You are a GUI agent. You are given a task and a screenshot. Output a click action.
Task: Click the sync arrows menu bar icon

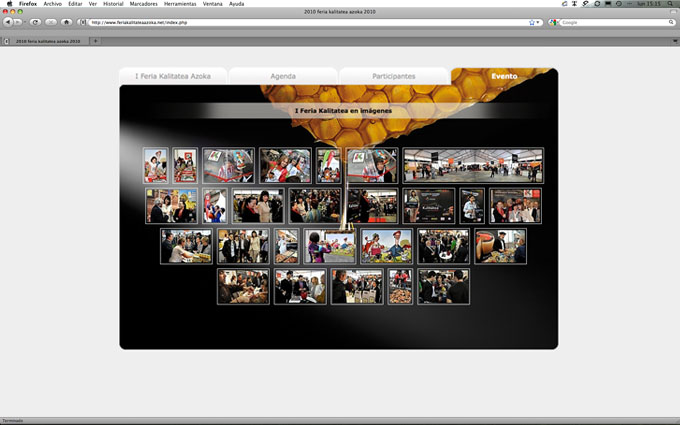[x=597, y=3]
